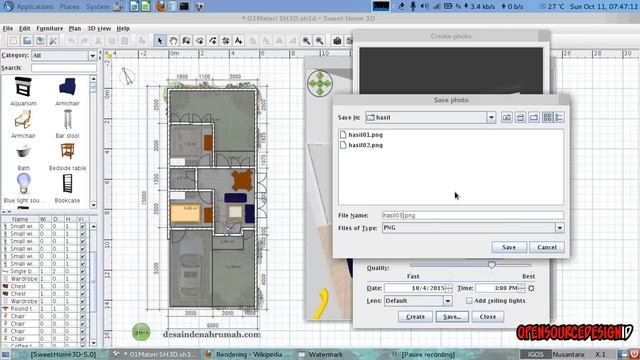This screenshot has height=360, width=640.
Task: Click the Date field stepper arrows
Action: 449,288
